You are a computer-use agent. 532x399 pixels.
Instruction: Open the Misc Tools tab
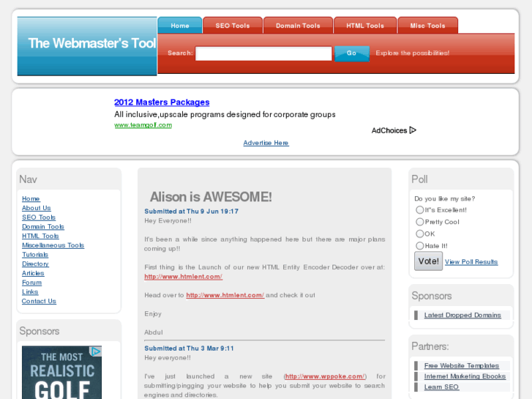pos(427,26)
